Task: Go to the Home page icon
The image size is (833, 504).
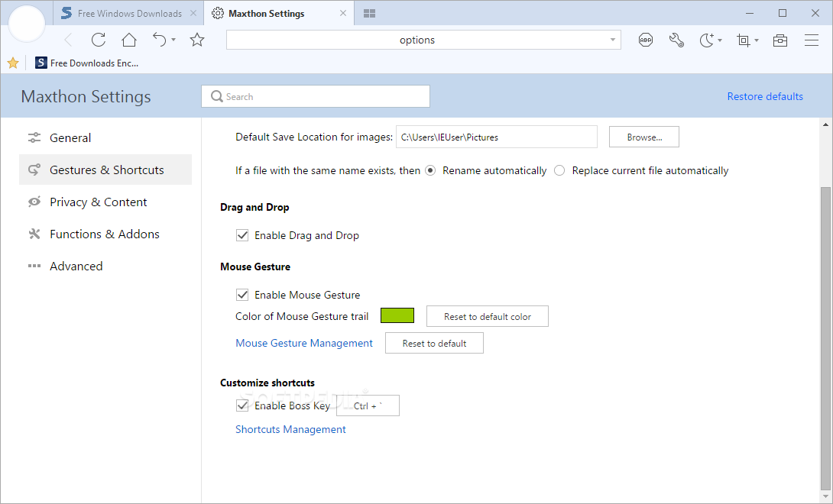Action: [x=129, y=40]
